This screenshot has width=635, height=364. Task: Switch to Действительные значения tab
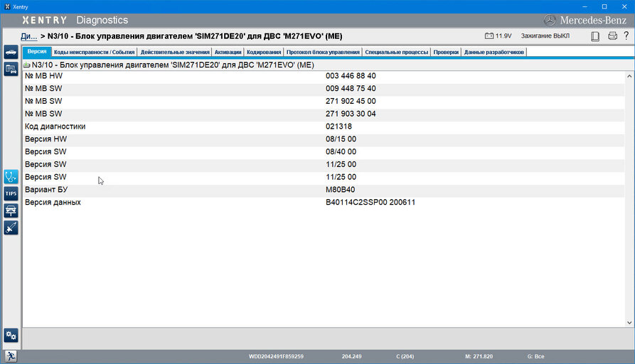pos(175,52)
